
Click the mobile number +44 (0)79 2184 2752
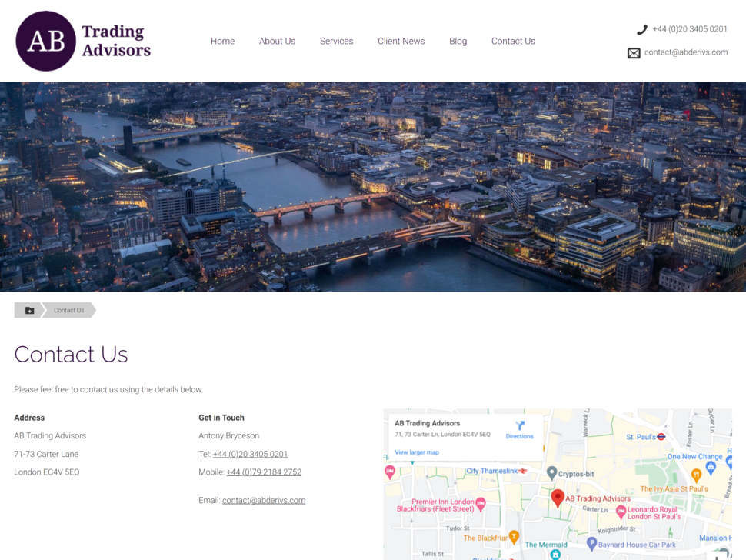tap(264, 472)
